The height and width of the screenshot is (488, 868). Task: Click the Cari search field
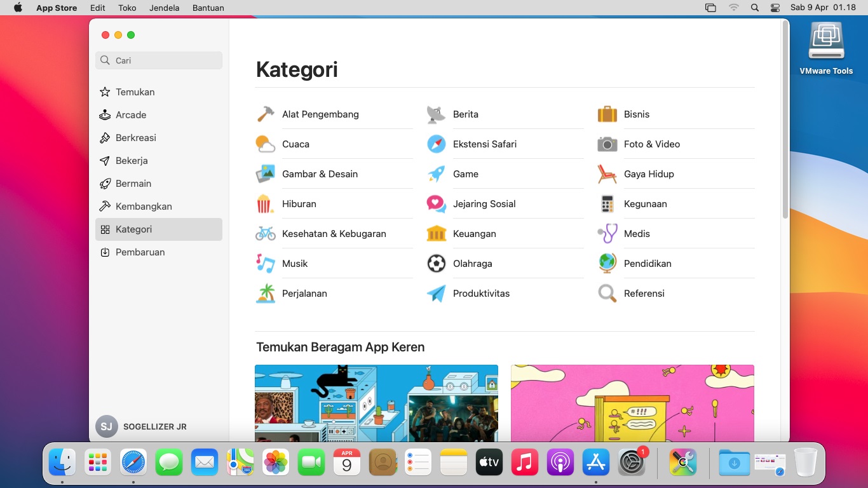pos(159,60)
